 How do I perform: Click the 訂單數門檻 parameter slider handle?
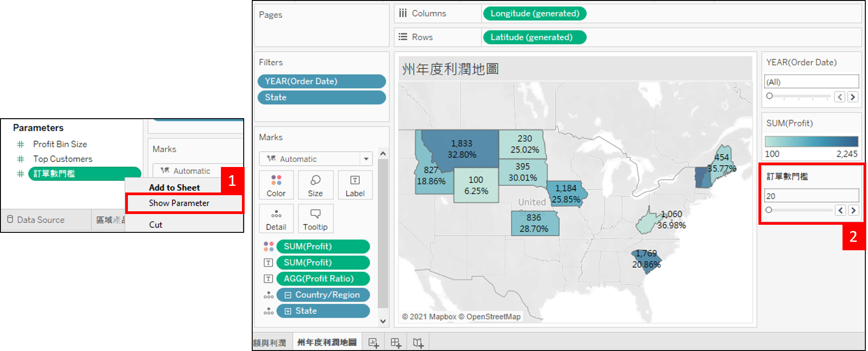(768, 210)
